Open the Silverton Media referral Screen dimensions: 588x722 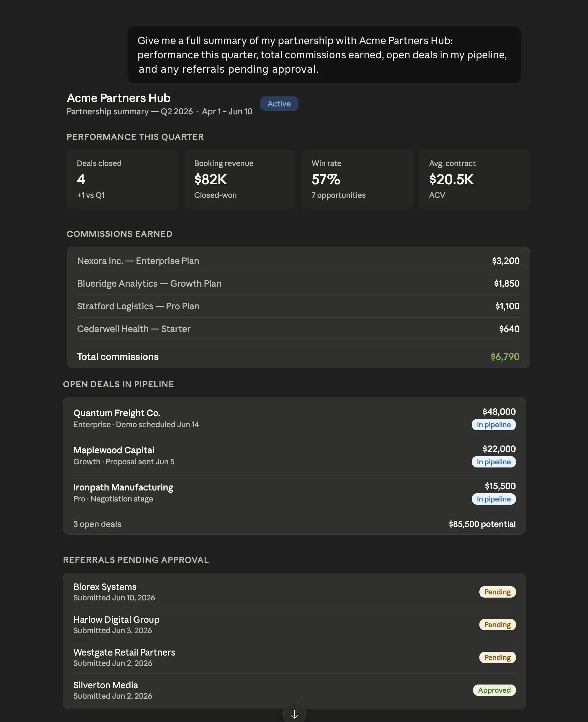coord(294,690)
